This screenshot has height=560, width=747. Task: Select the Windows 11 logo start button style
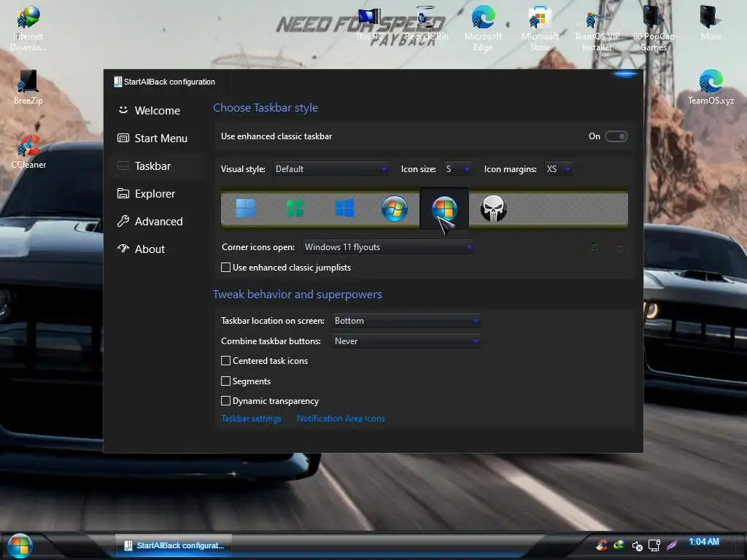[x=245, y=208]
